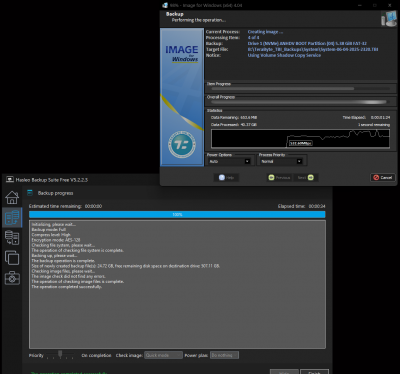Image resolution: width=400 pixels, height=374 pixels.
Task: Click the Help button in Image for Windows
Action: pyautogui.click(x=226, y=177)
